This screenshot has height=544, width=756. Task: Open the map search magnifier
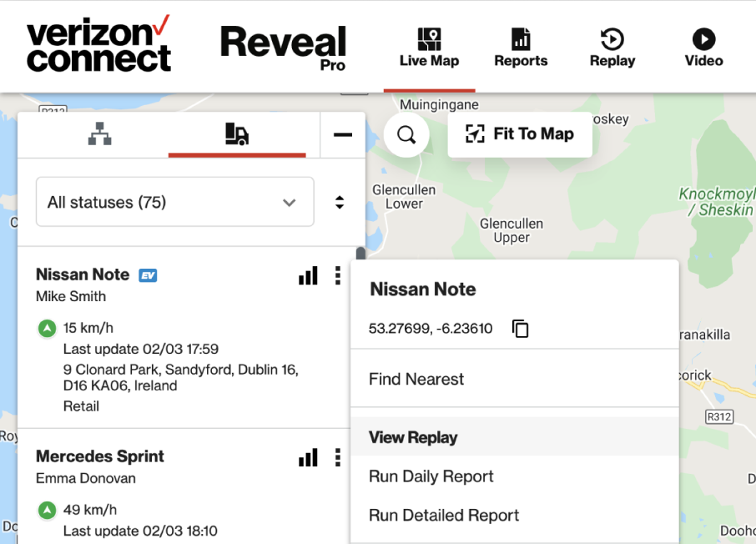[406, 134]
